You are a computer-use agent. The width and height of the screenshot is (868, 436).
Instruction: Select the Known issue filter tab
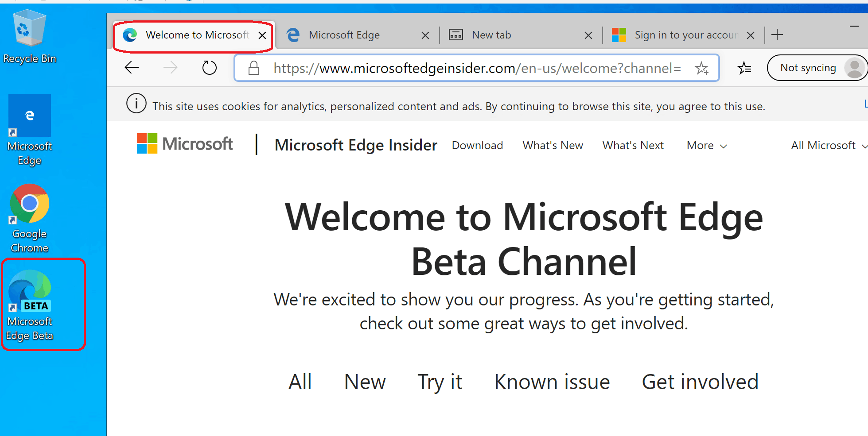[552, 382]
